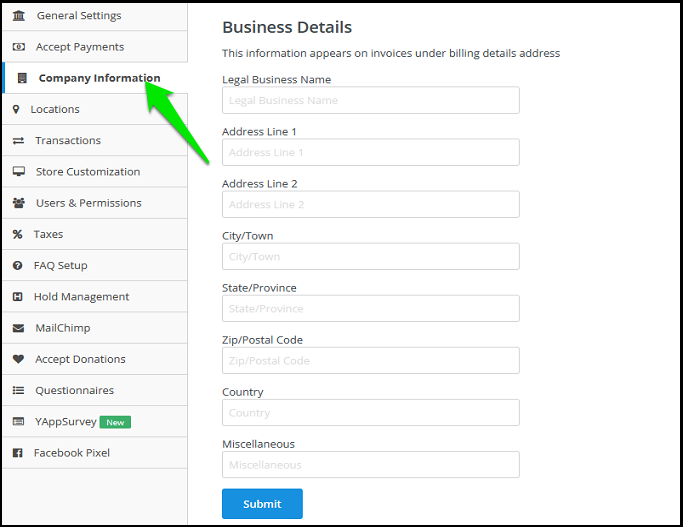
Task: Click the MailChimp envelope icon
Action: pos(18,328)
